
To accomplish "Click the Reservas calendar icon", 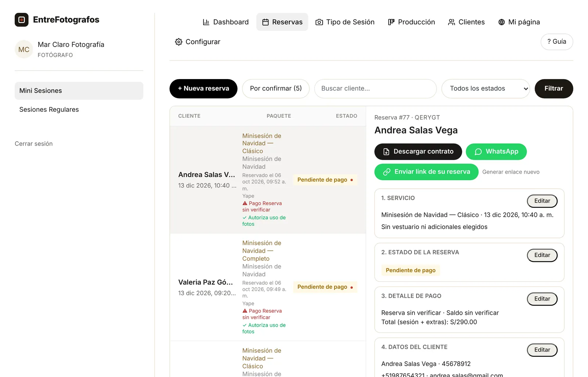I will 265,22.
